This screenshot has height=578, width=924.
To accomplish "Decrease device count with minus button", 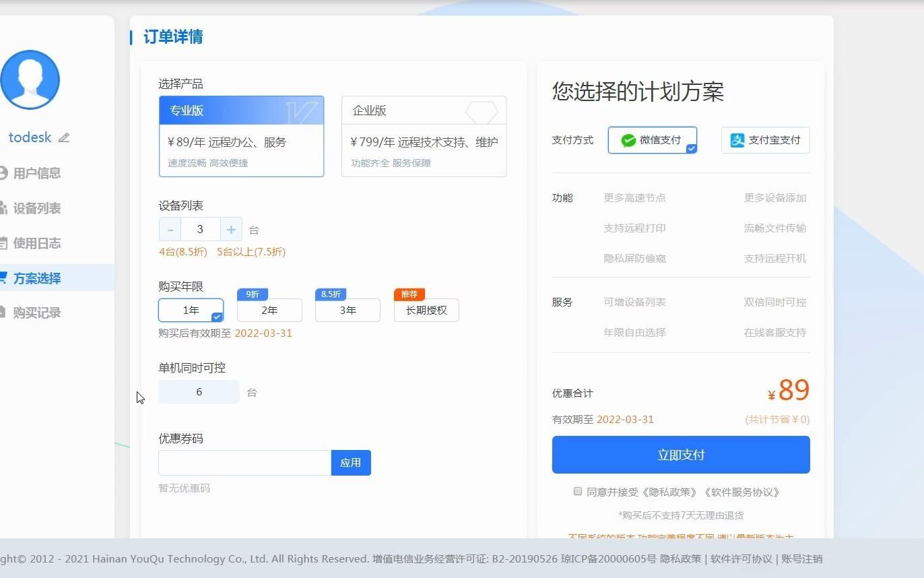I will point(170,230).
